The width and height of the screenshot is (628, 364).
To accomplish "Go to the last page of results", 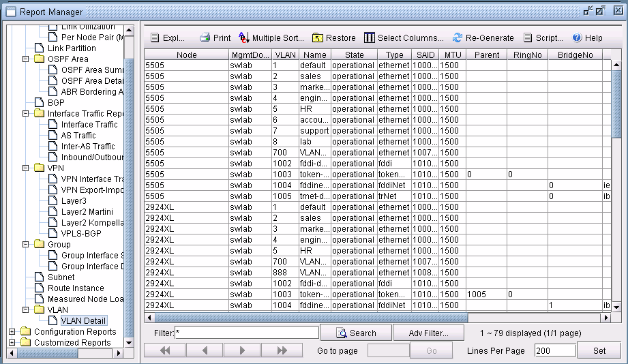I will click(282, 350).
